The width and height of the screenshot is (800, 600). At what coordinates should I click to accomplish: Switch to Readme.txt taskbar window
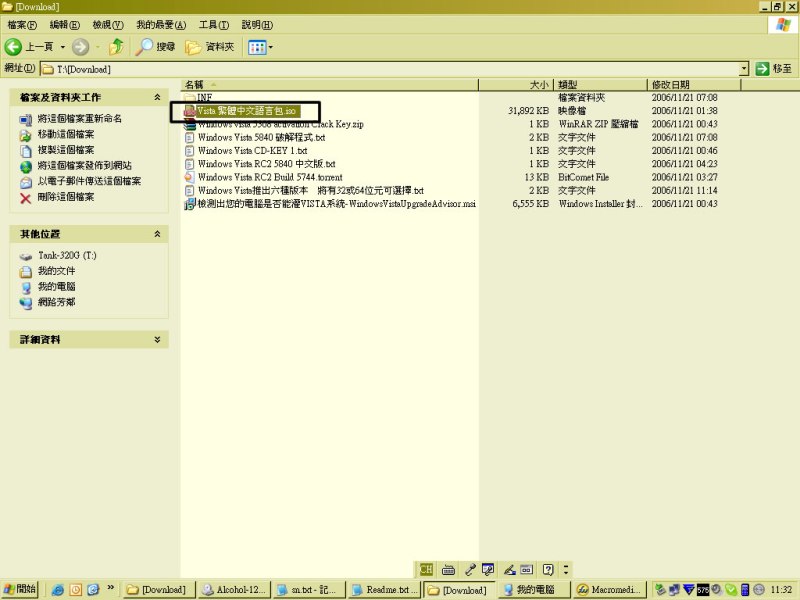(x=384, y=590)
